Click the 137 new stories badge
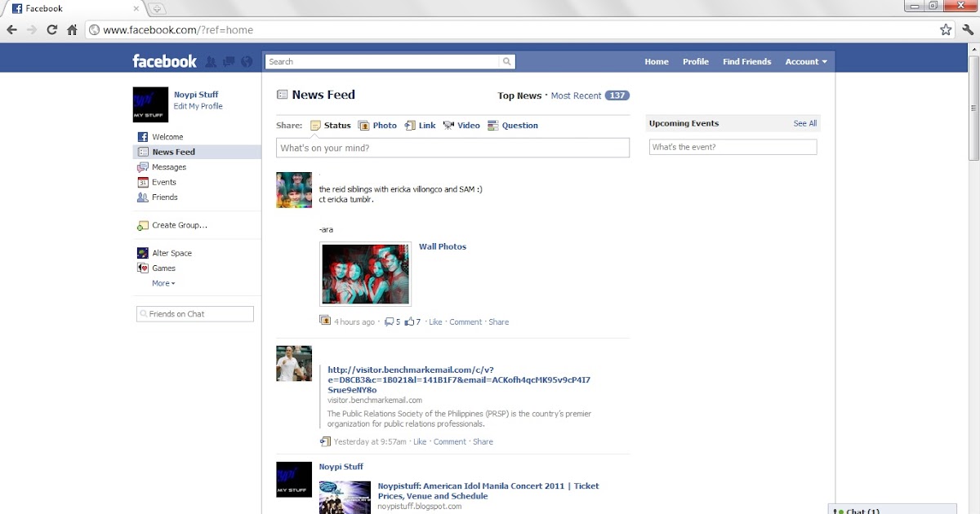Screen dimensions: 980x514 click(617, 95)
